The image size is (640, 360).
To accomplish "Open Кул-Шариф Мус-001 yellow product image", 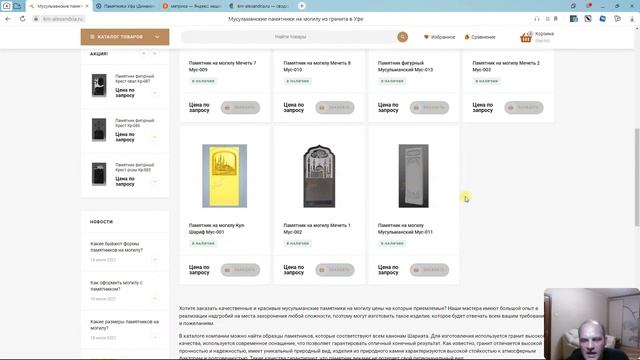I will click(224, 176).
